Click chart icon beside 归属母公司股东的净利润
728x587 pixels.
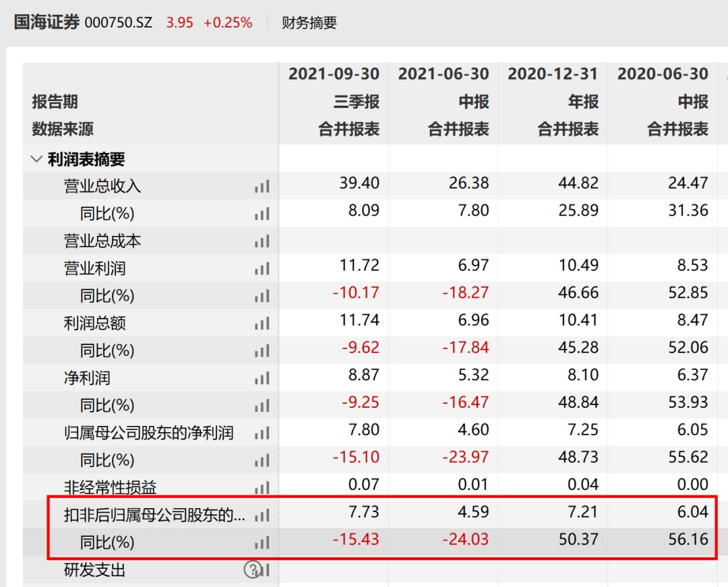coord(262,433)
